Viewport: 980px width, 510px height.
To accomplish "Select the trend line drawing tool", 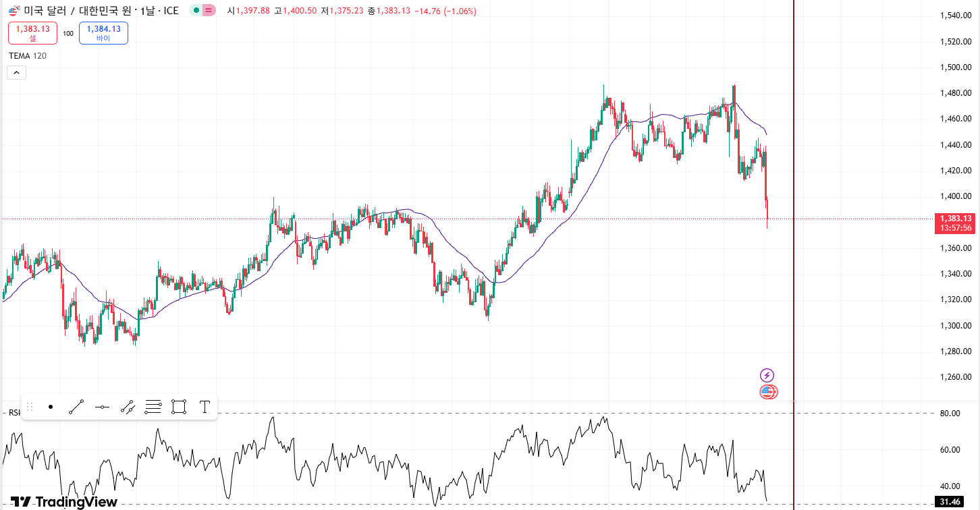I will point(76,407).
